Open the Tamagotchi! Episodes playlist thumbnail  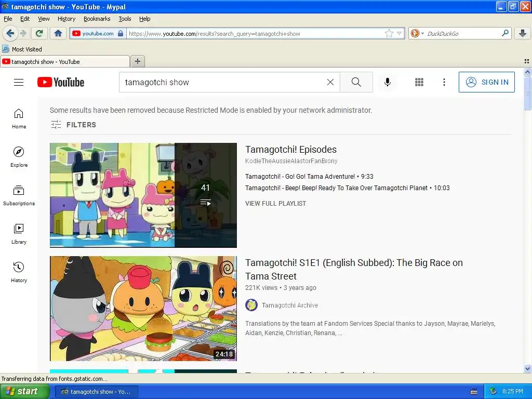click(x=143, y=195)
